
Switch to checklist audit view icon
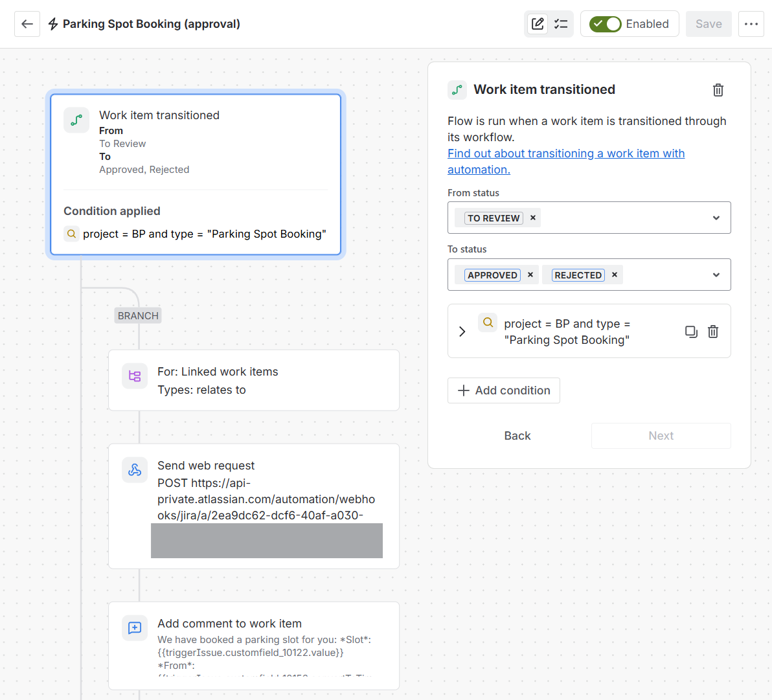click(561, 23)
